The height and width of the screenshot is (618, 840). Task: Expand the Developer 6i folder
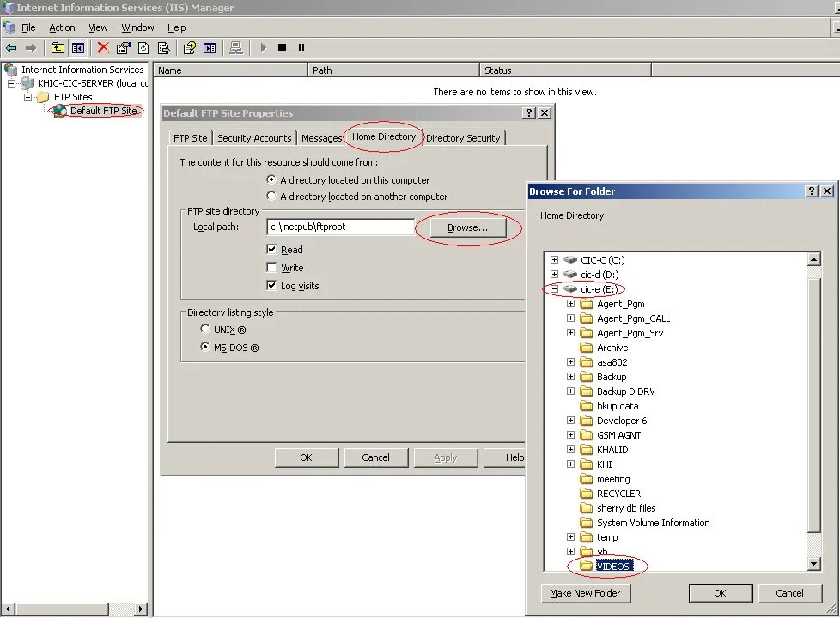(570, 421)
